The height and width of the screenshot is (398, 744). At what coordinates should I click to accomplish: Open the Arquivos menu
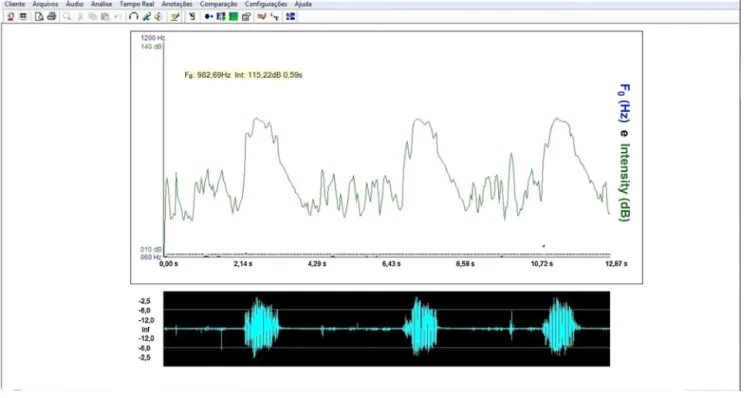pyautogui.click(x=45, y=4)
